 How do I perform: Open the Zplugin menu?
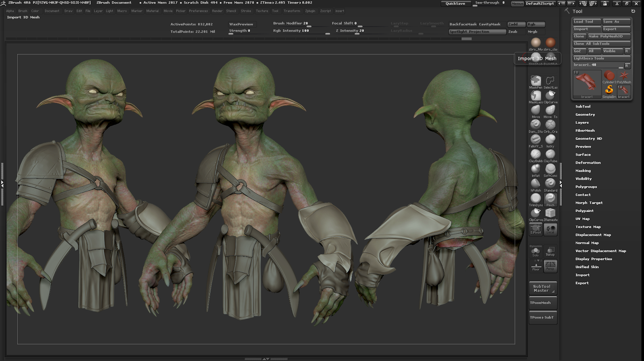coord(310,11)
